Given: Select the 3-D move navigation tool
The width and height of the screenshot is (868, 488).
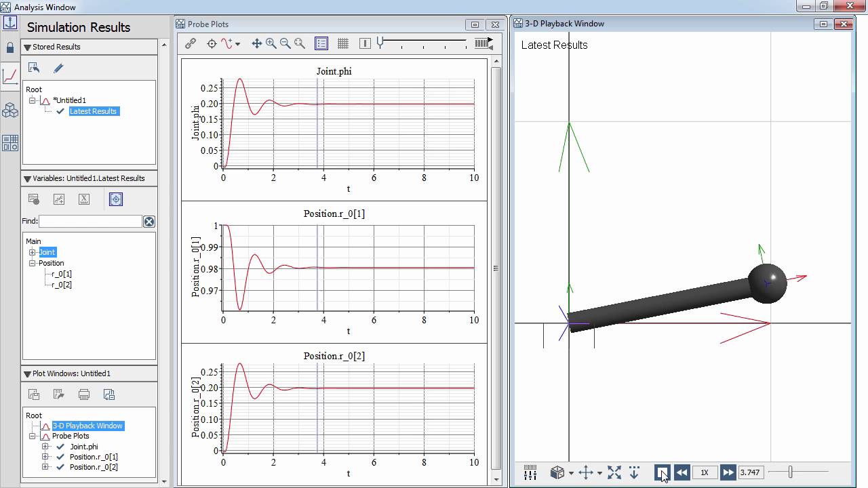Looking at the screenshot, I should click(586, 472).
